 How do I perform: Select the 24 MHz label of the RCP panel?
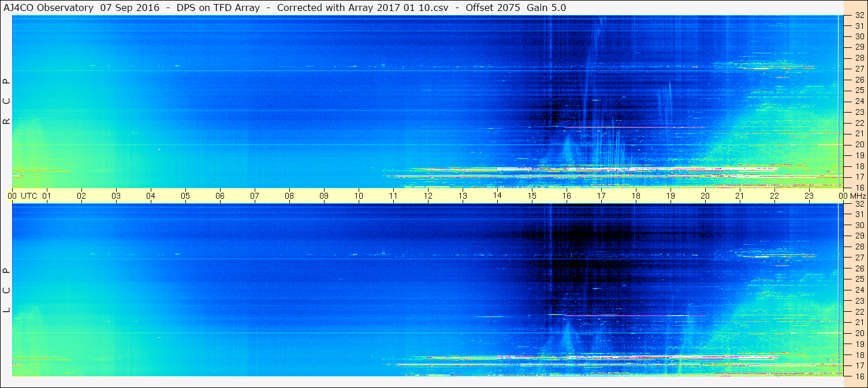coord(859,101)
